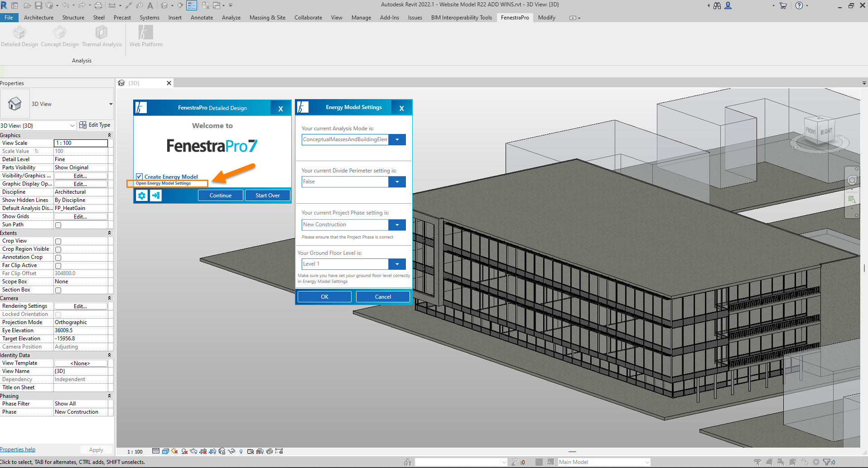Open the File menu tab
Image resolution: width=868 pixels, height=468 pixels.
coord(9,18)
